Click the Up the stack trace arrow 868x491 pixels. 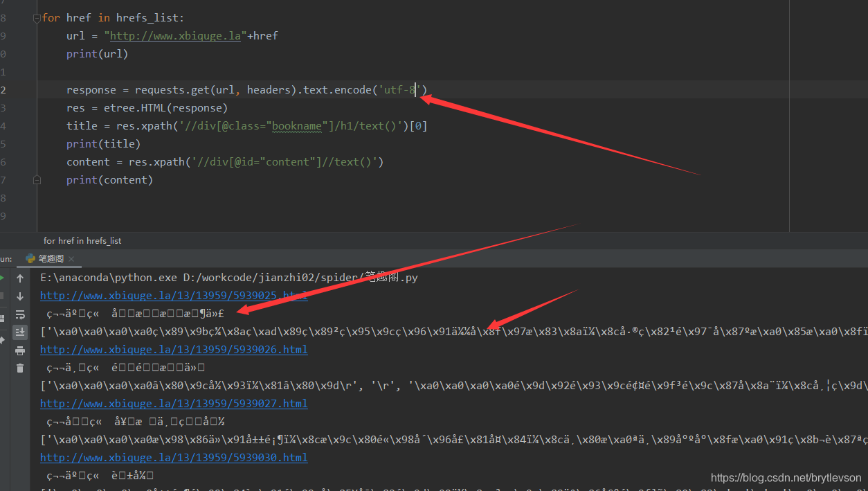(20, 278)
